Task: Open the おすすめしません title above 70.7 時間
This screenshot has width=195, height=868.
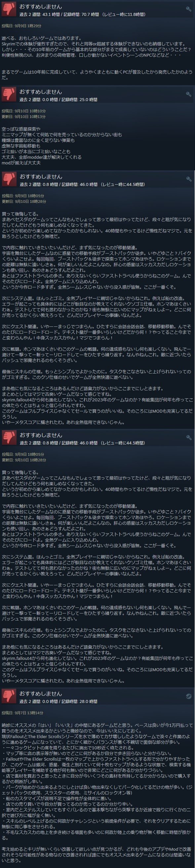Action: [x=41, y=7]
